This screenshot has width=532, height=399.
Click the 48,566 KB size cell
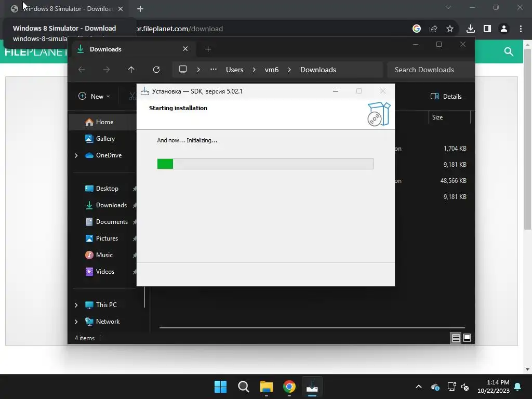[453, 180]
